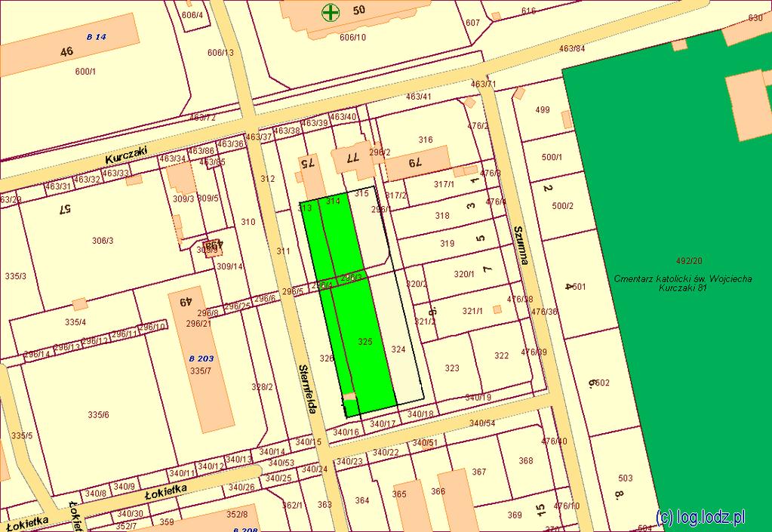Viewport: 772px width, 532px height.
Task: Click parcel number 318
Action: pyautogui.click(x=442, y=216)
